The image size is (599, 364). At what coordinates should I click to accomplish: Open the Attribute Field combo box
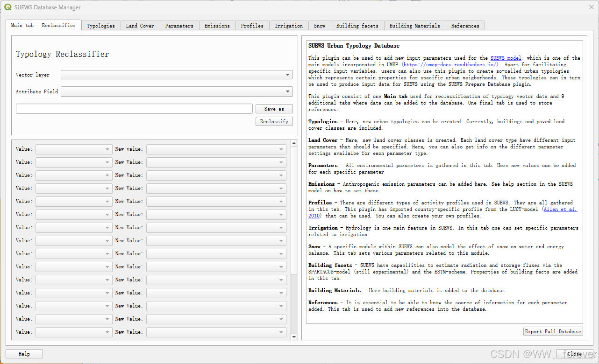tap(177, 91)
